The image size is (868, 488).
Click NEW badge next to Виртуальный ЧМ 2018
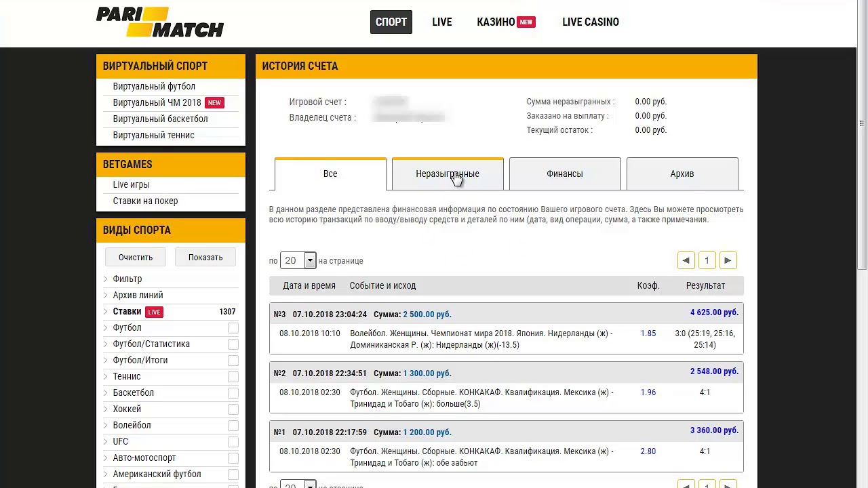[x=214, y=102]
